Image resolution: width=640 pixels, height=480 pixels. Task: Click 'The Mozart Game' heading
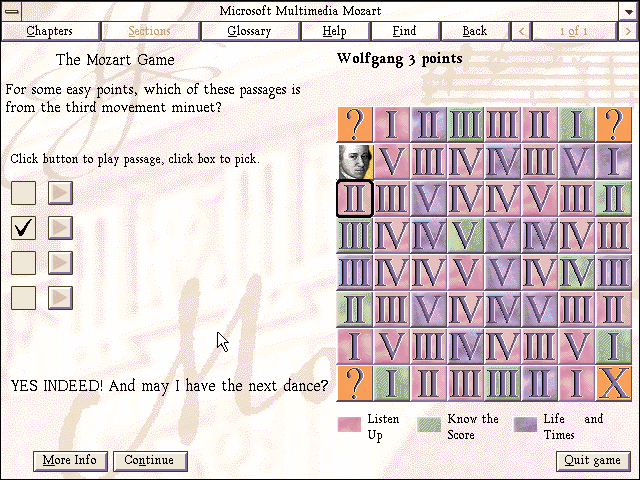click(115, 60)
